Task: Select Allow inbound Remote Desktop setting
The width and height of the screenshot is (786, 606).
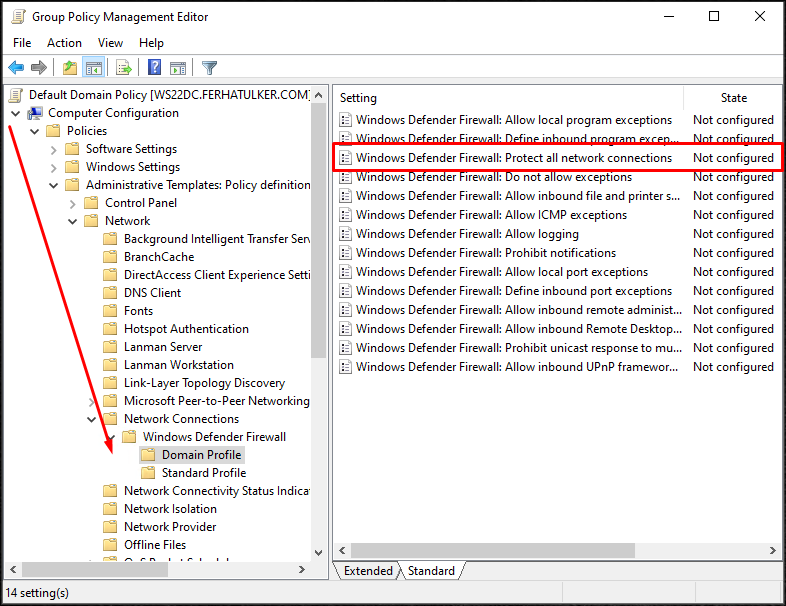Action: tap(556, 329)
